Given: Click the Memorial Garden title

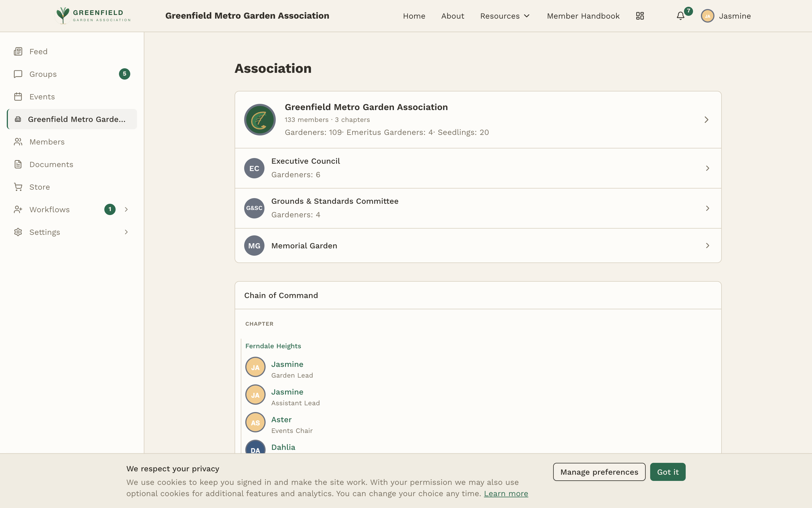Looking at the screenshot, I should (x=304, y=246).
